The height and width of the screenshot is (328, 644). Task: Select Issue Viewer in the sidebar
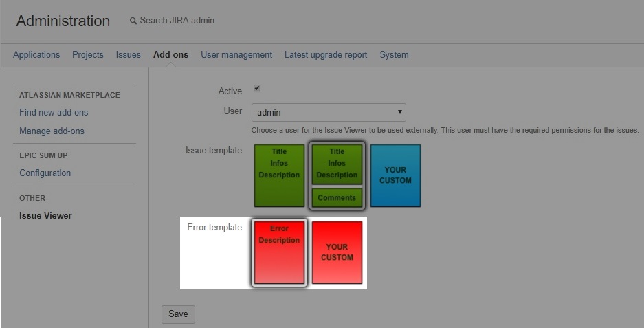coord(45,216)
